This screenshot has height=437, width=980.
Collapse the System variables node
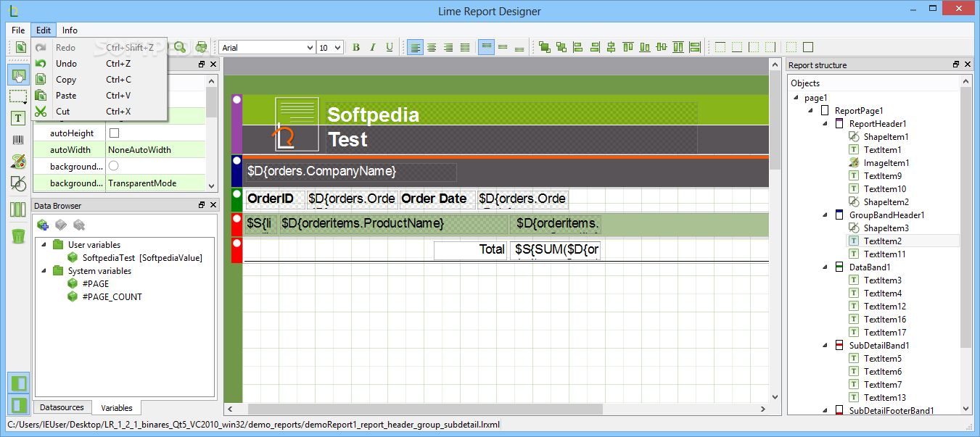44,271
